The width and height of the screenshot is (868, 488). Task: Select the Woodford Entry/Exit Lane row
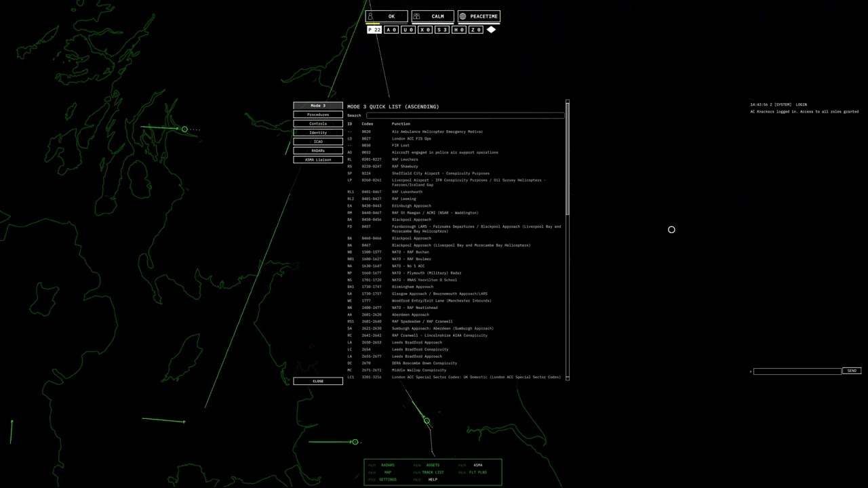click(455, 300)
